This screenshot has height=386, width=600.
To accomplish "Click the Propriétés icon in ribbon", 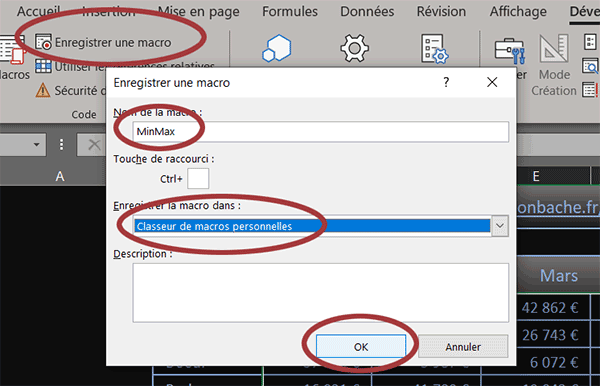I will pos(590,42).
